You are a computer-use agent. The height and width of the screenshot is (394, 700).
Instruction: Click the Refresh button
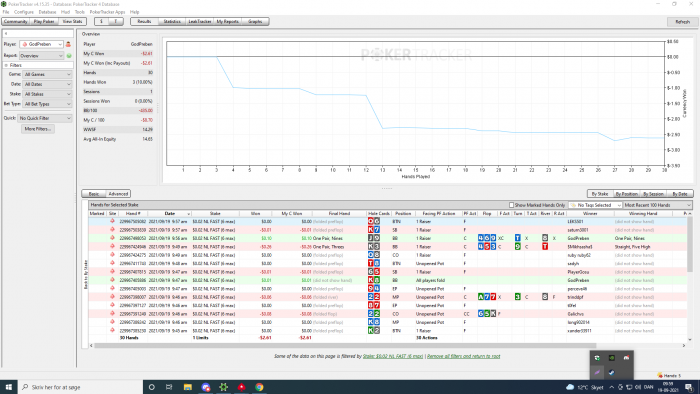click(682, 22)
